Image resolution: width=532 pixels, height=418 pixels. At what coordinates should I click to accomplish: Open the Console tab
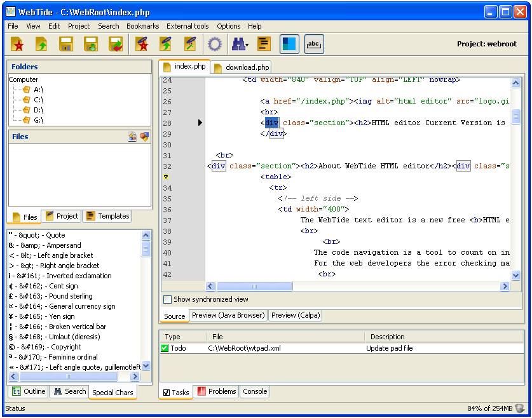255,391
